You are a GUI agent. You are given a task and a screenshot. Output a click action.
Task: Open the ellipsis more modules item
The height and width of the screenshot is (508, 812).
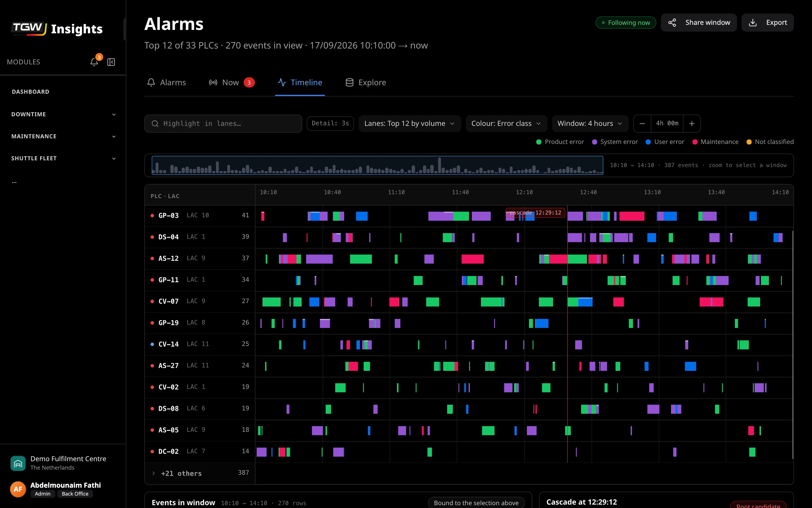pyautogui.click(x=14, y=182)
